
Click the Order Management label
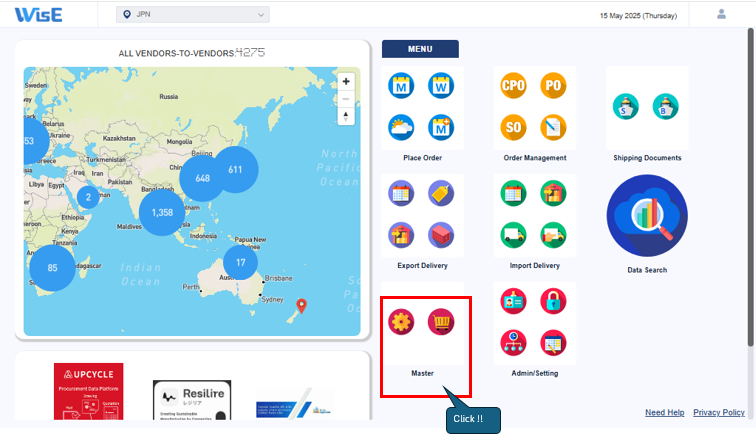click(x=535, y=158)
